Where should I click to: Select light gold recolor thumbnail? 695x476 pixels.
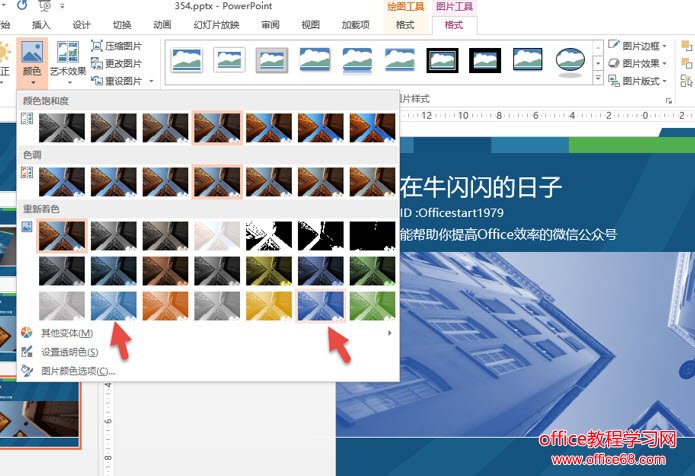coord(269,306)
